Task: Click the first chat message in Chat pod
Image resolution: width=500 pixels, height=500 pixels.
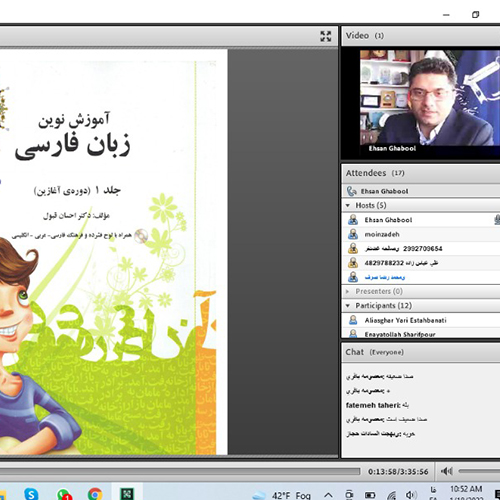Action: [380, 377]
